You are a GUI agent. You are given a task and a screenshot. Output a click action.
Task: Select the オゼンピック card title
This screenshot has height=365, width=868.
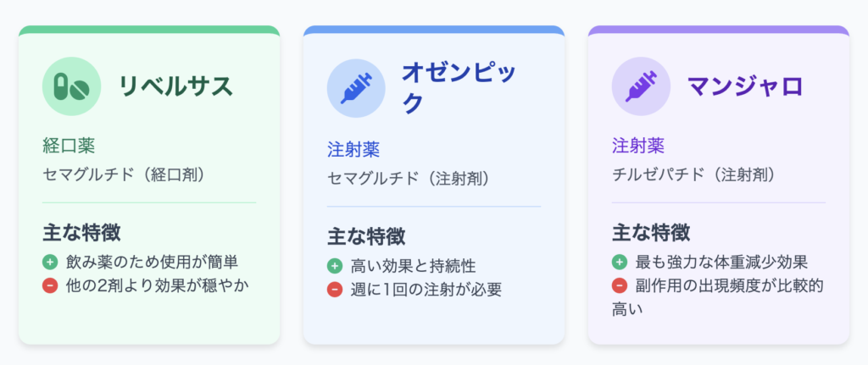[459, 88]
